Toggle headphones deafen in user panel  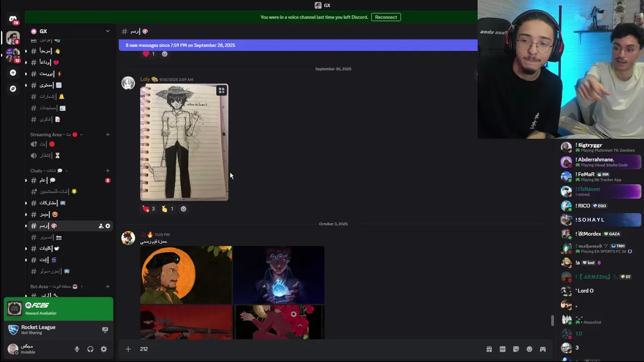[91, 349]
